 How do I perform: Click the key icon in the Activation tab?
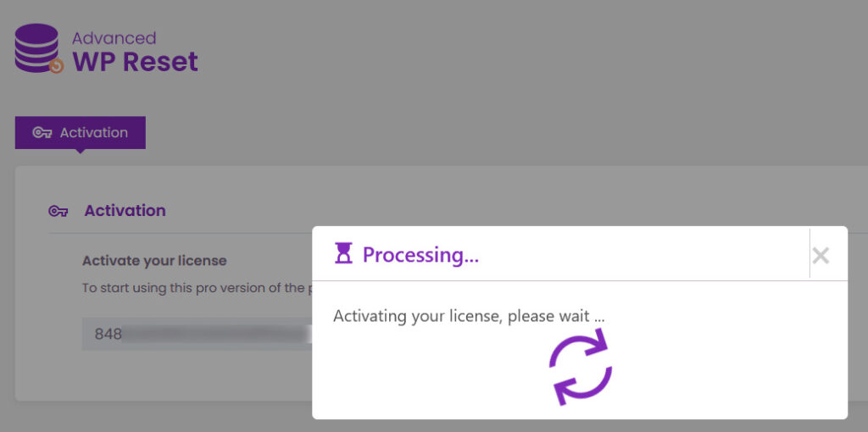pyautogui.click(x=42, y=133)
